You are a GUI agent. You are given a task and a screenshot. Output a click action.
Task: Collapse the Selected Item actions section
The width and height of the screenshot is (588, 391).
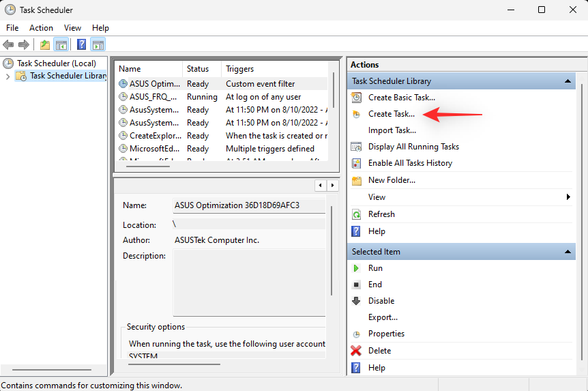coord(568,252)
